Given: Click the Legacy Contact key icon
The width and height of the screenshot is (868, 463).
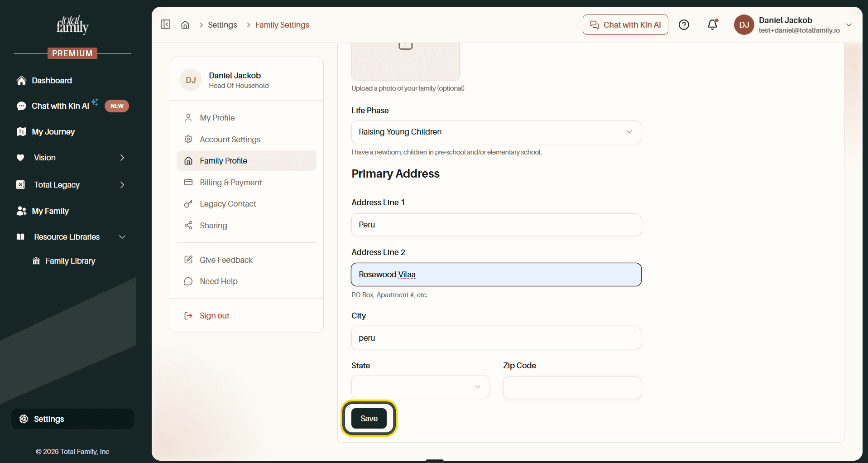Looking at the screenshot, I should (188, 204).
